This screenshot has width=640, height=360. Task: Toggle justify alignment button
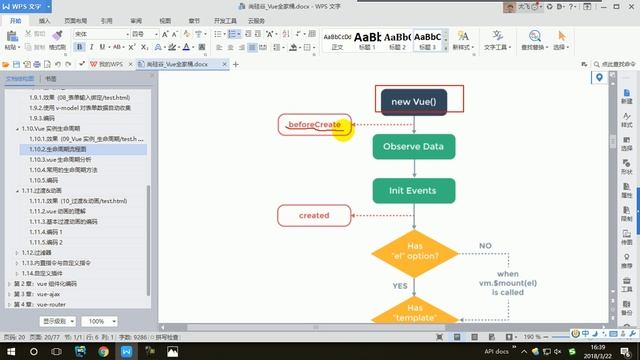pyautogui.click(x=252, y=47)
